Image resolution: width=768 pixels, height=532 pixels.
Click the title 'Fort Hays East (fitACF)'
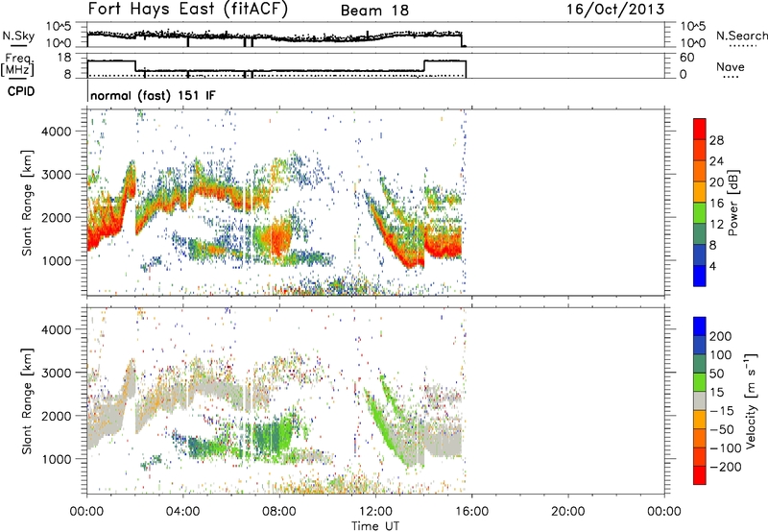(187, 9)
